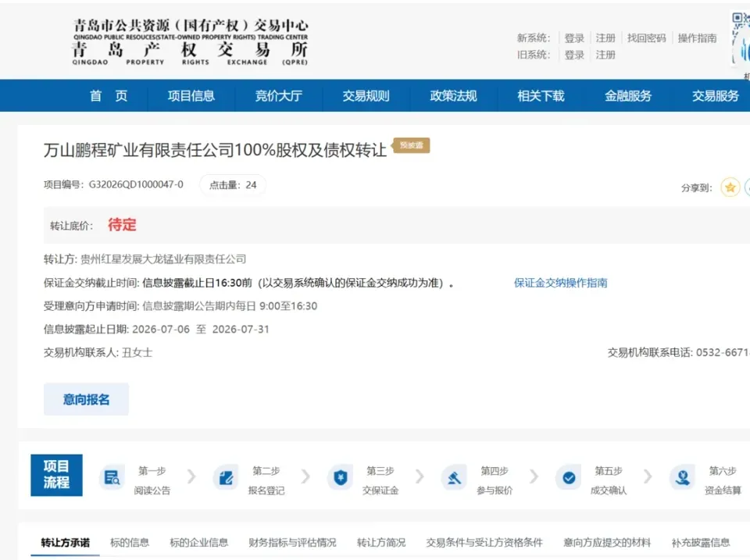Image resolution: width=750 pixels, height=560 pixels.
Task: Click 登录 for the 旧系统
Action: click(x=574, y=55)
